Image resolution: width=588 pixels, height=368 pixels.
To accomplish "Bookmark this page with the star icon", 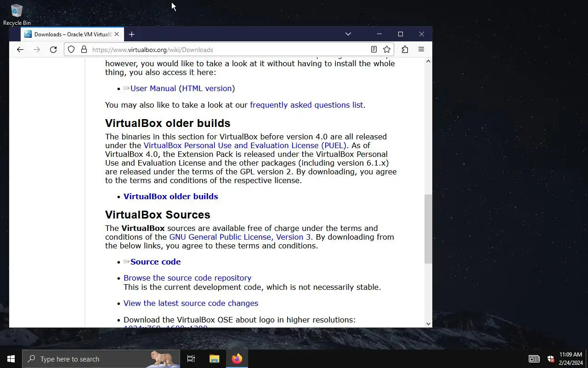I will 387,50.
